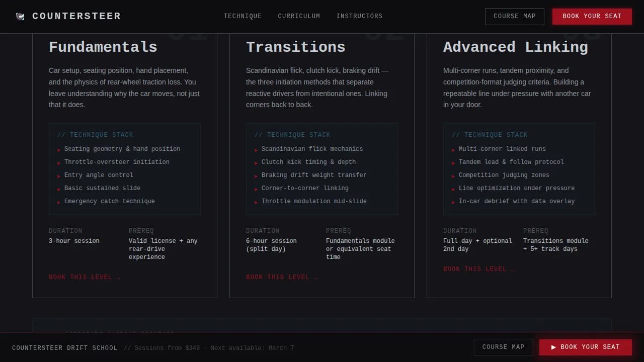
Task: Click the play triangle inside footer booking button
Action: pyautogui.click(x=554, y=347)
